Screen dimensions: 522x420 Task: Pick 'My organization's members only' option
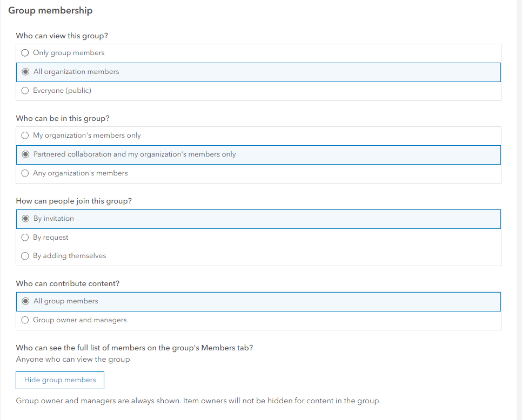(25, 136)
